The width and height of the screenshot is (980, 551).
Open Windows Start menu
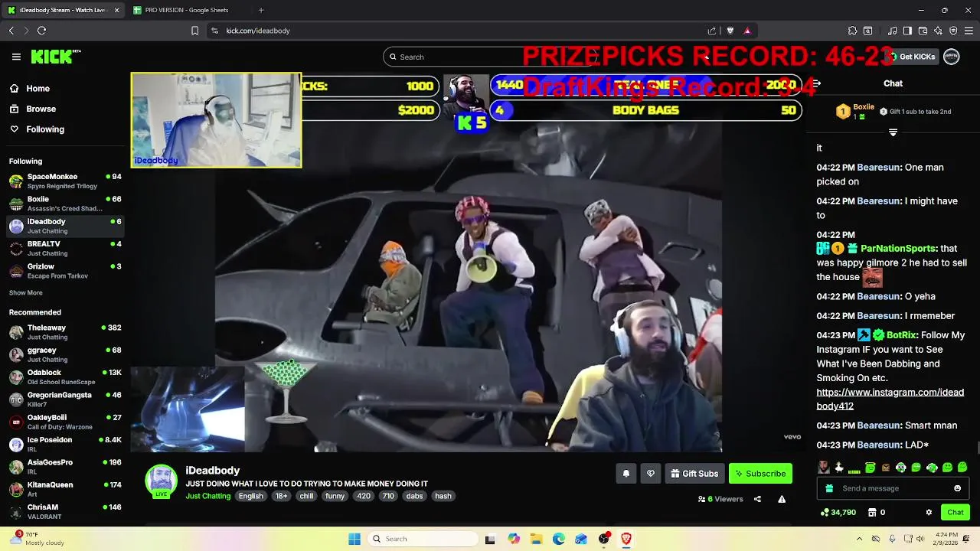pos(354,539)
